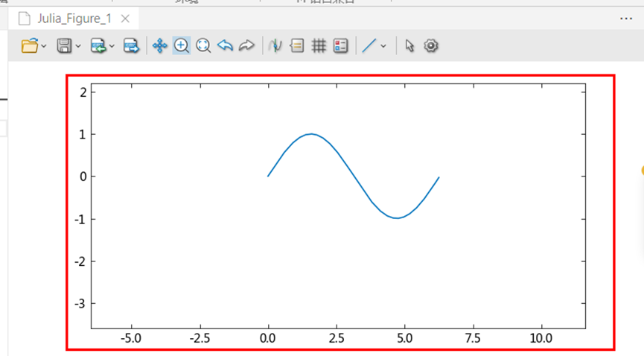Select the line drawing tool
Image resolution: width=644 pixels, height=356 pixels.
tap(369, 45)
